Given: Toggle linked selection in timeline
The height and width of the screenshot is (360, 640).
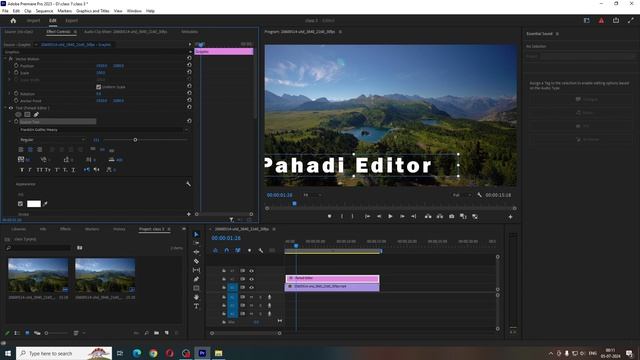Looking at the screenshot, I should click(x=238, y=250).
